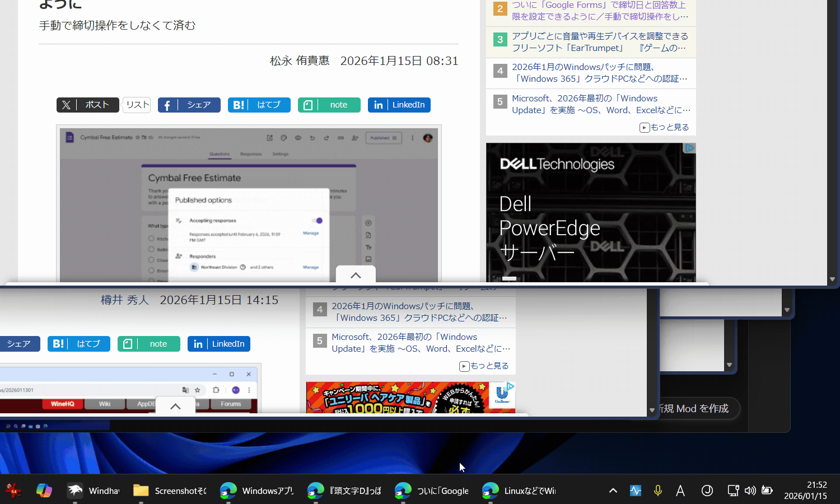
Task: Click Facebook シェア button in 樽井 秀人 article
Action: (x=18, y=344)
